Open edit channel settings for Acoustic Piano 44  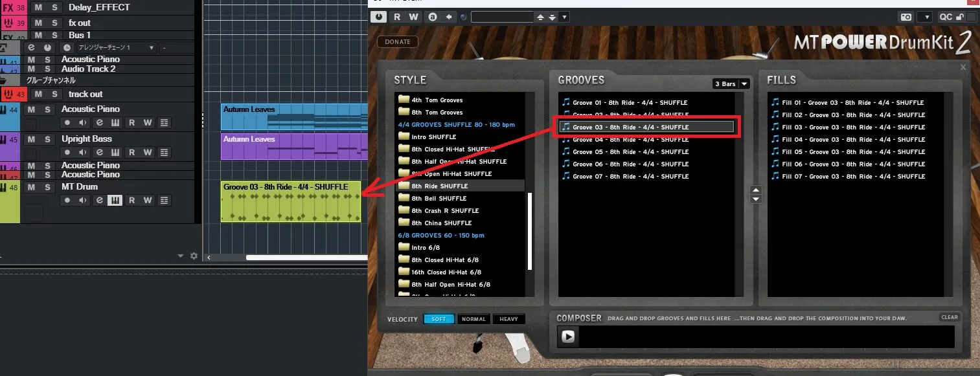click(x=99, y=123)
